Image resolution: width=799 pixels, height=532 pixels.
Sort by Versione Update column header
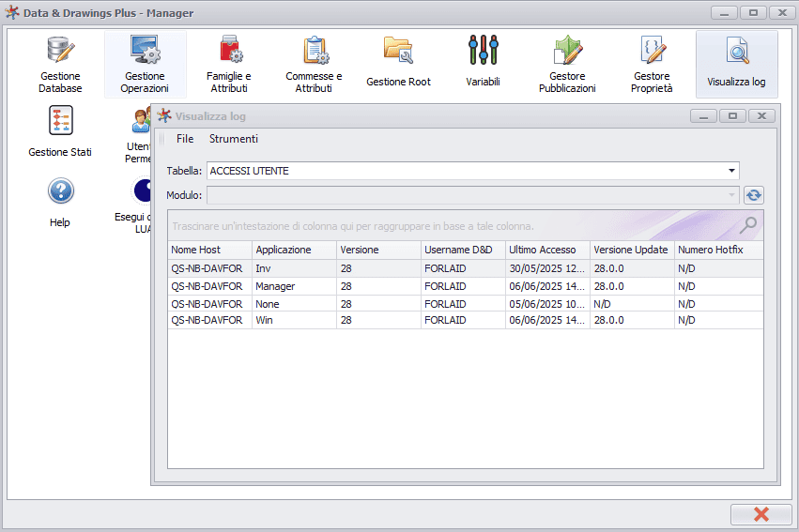coord(633,250)
